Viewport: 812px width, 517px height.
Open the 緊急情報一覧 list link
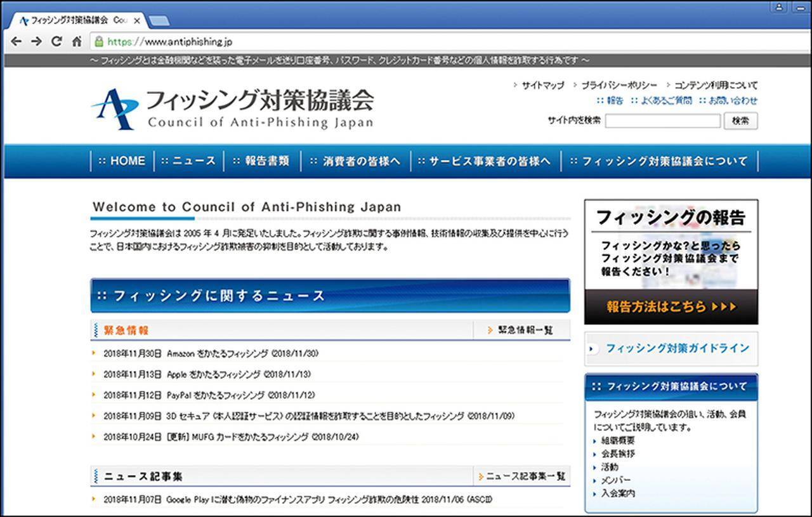[x=521, y=330]
